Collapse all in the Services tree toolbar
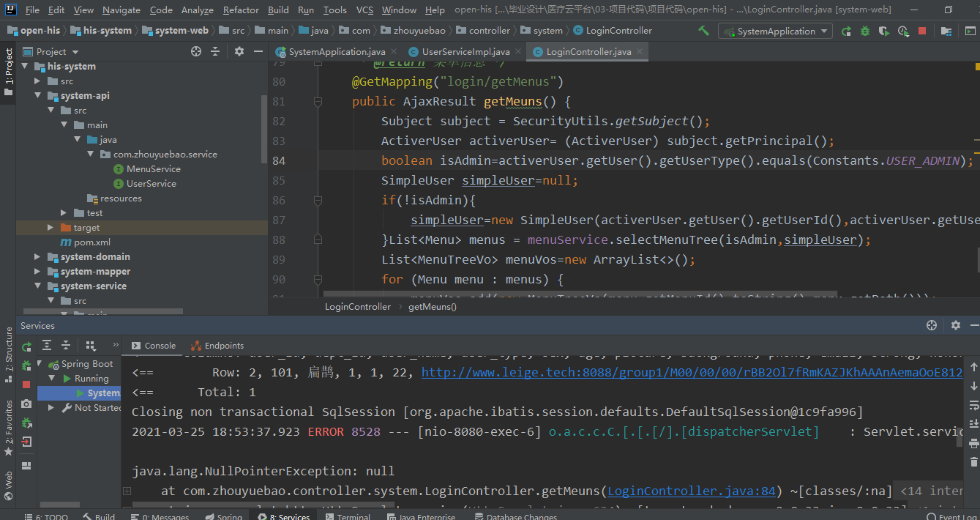980x520 pixels. (66, 346)
